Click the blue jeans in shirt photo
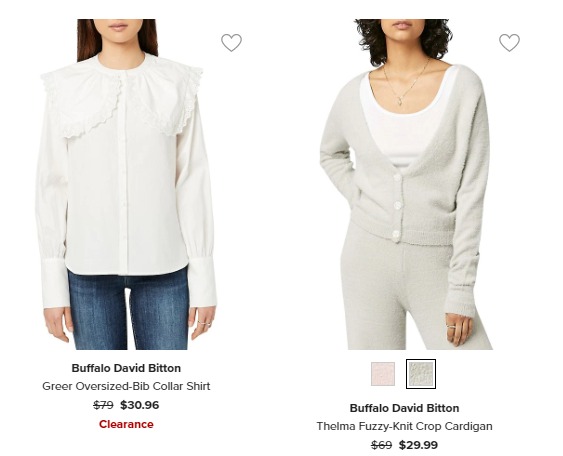563x456 pixels. click(x=129, y=311)
